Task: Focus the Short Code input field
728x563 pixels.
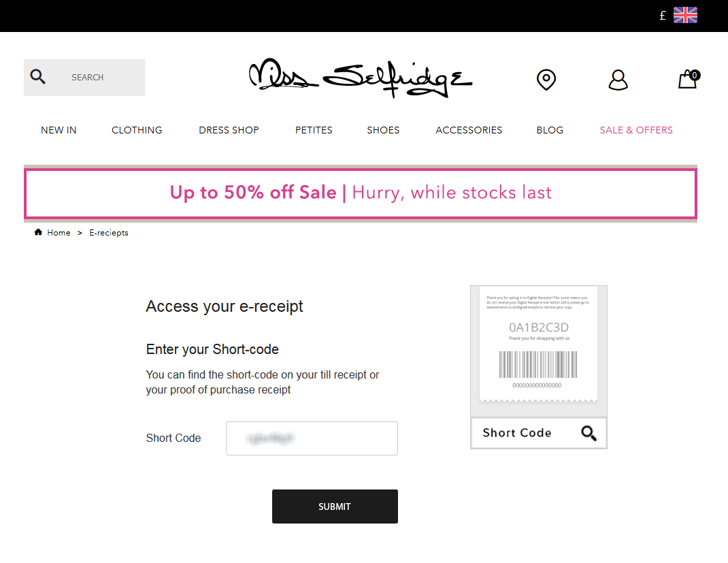Action: pos(312,438)
